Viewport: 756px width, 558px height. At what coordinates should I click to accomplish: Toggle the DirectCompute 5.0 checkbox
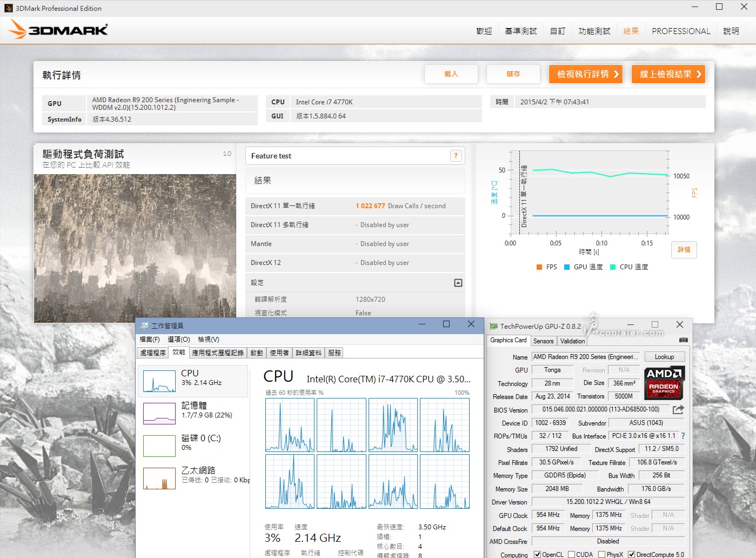631,554
